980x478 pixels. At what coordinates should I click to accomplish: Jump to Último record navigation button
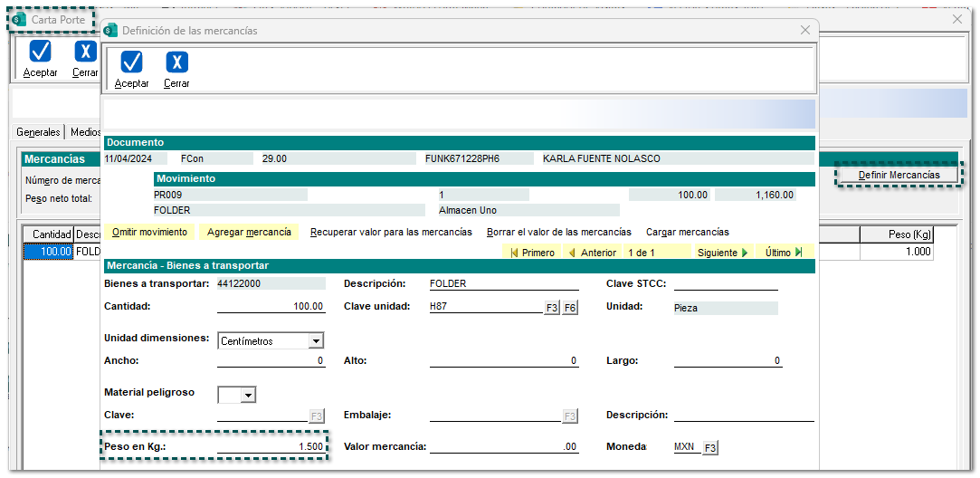(784, 253)
